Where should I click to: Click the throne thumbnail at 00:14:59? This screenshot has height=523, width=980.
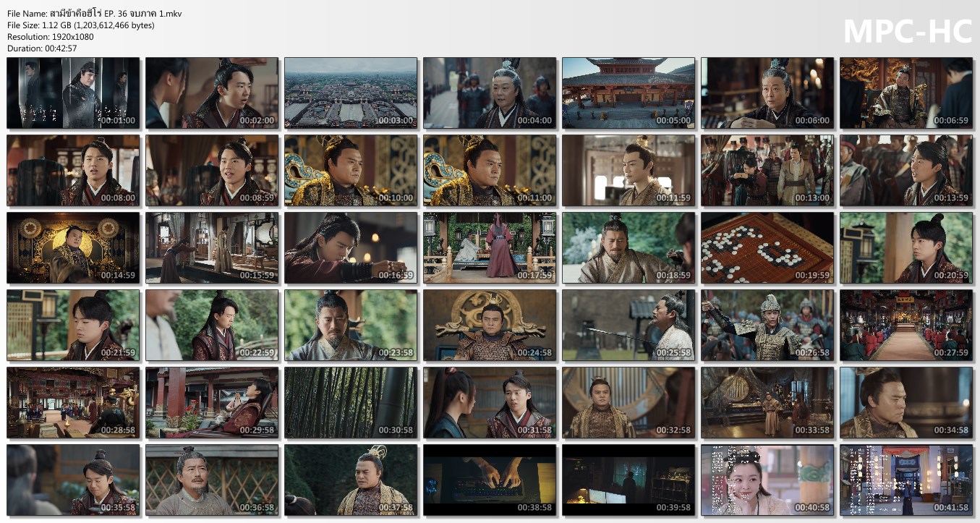pyautogui.click(x=73, y=248)
